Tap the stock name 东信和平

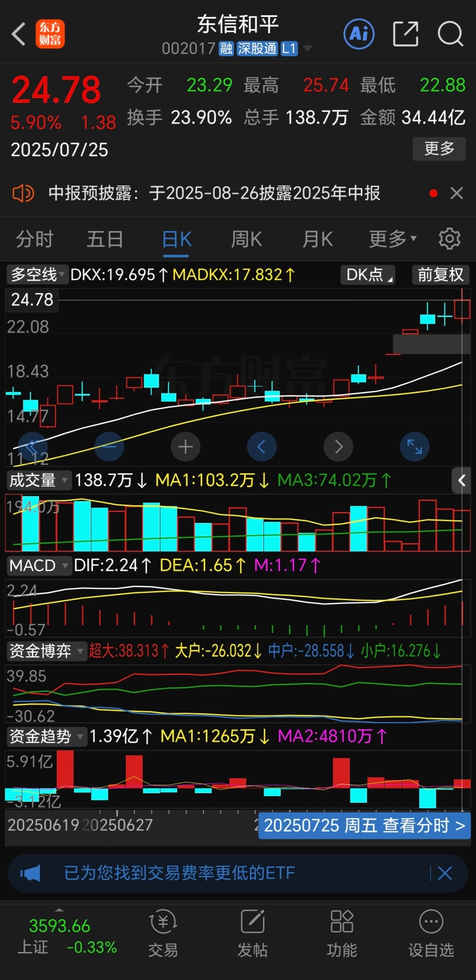click(238, 24)
